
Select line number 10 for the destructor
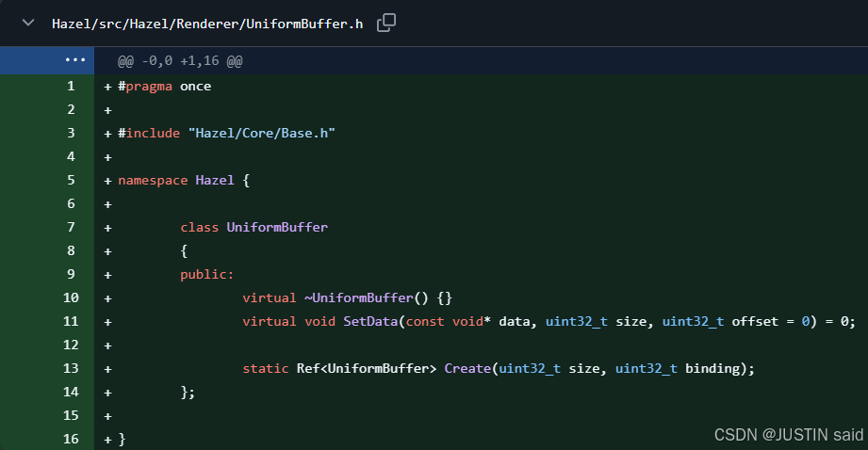click(x=71, y=297)
